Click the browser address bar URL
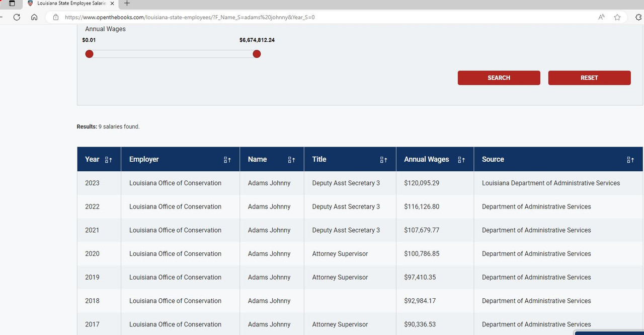644x335 pixels. (x=190, y=17)
